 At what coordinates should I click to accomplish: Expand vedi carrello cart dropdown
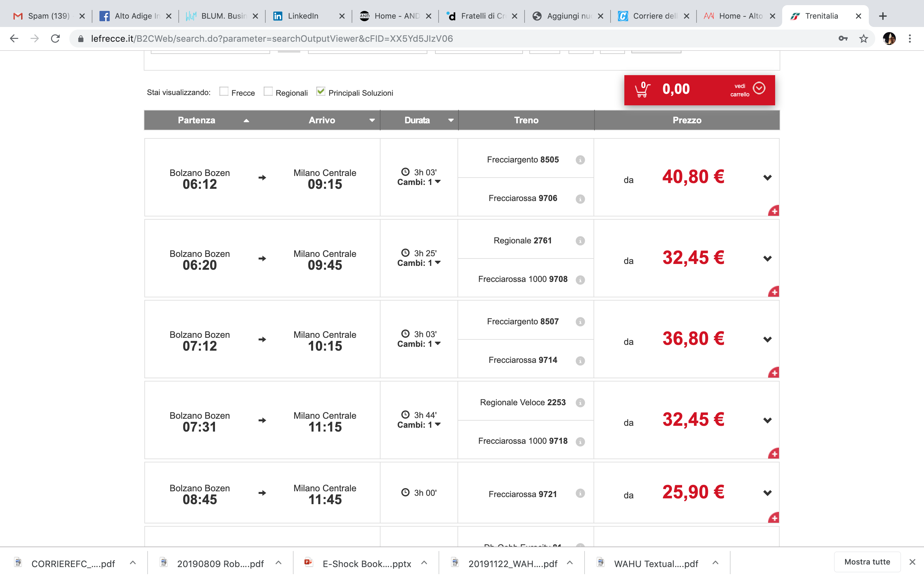point(759,88)
